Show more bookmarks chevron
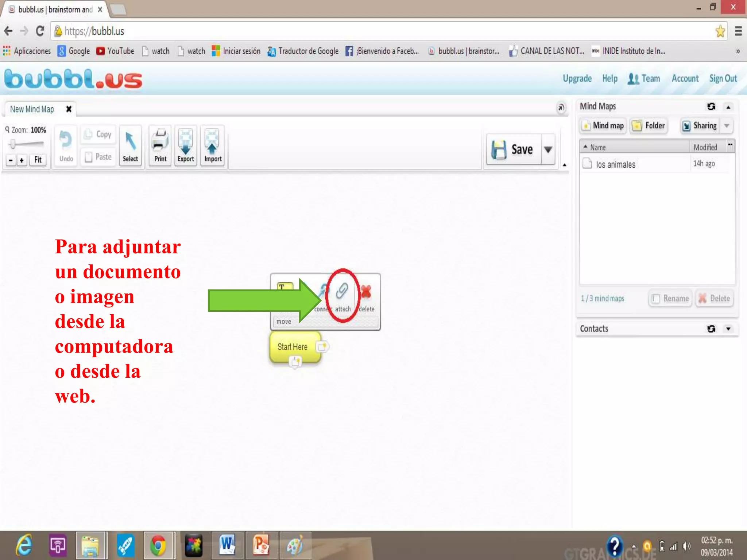 tap(738, 51)
